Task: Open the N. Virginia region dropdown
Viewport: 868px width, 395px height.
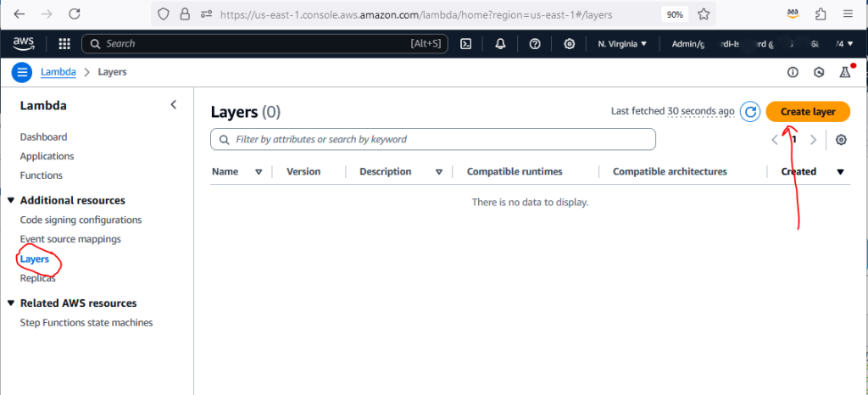Action: coord(622,44)
